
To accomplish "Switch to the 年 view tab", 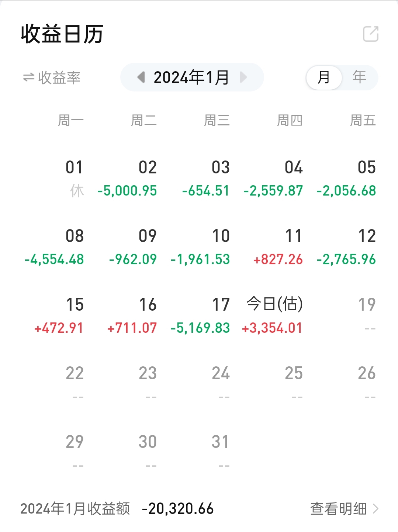I will pyautogui.click(x=359, y=77).
